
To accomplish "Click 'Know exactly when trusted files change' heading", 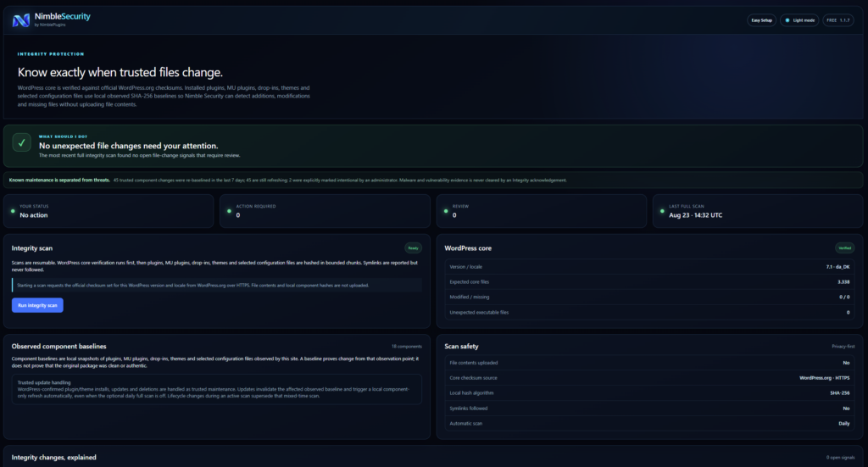I will pos(120,73).
